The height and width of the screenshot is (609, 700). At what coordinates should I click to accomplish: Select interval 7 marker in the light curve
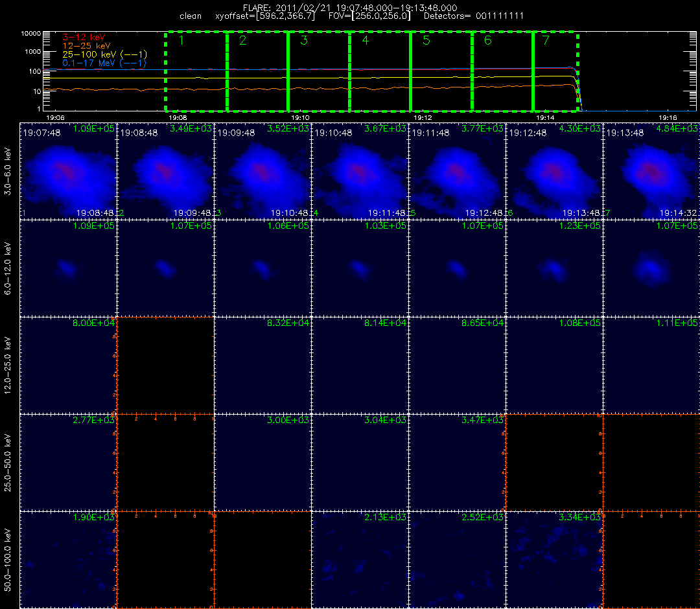[x=546, y=41]
